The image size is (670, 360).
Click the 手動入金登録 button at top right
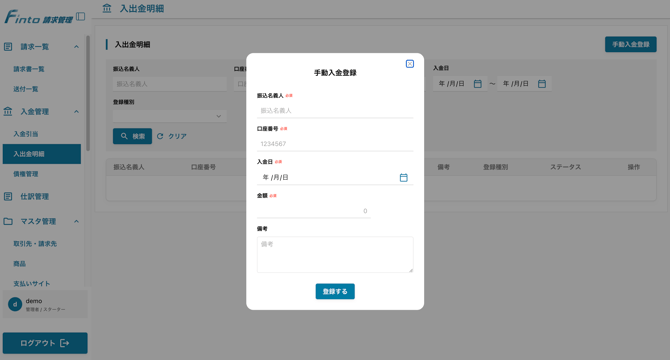point(631,44)
